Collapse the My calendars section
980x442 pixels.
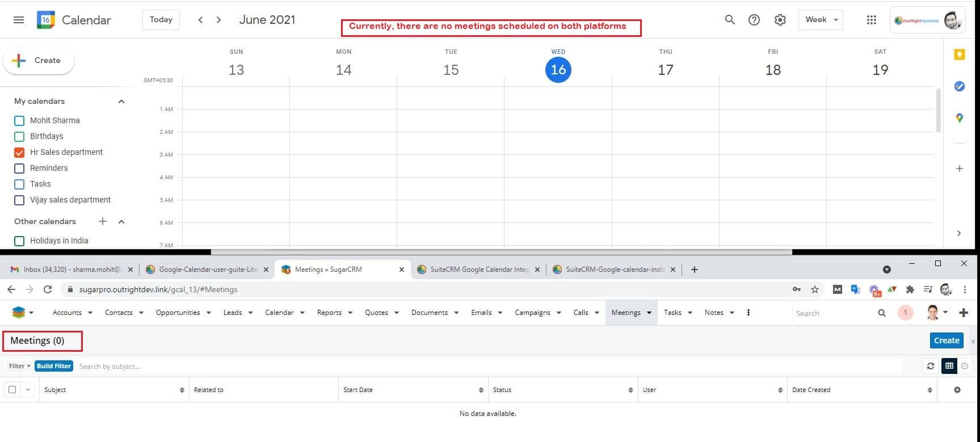click(x=121, y=101)
